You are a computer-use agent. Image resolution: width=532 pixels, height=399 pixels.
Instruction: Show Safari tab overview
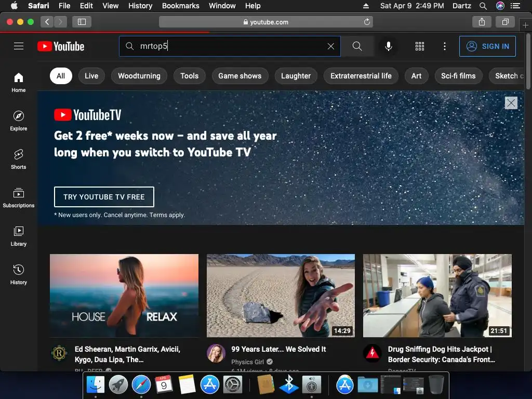tap(505, 22)
